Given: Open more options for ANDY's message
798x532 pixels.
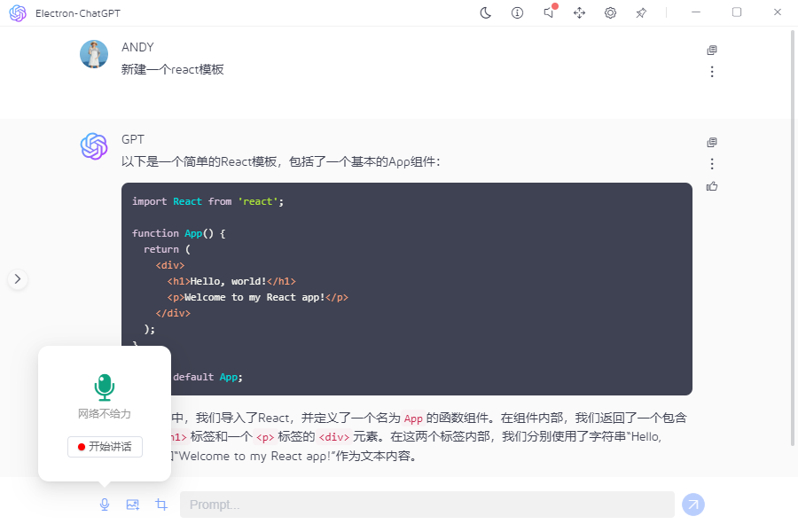Looking at the screenshot, I should point(711,72).
